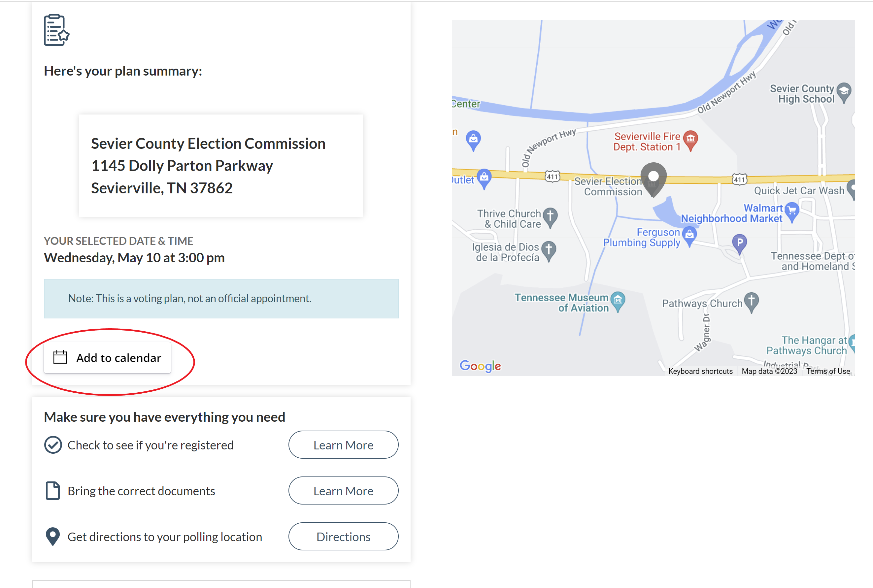
Task: Open Learn More for correct documents
Action: click(343, 491)
